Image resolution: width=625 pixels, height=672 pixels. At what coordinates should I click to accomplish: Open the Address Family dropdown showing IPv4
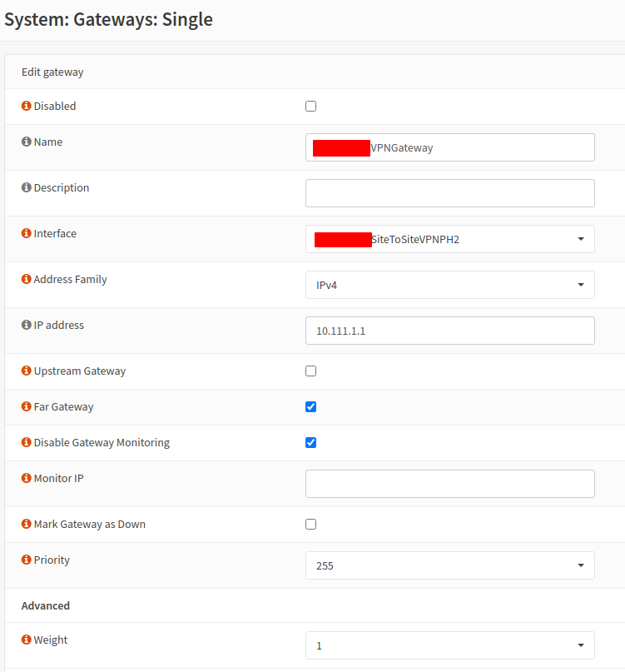pos(449,285)
